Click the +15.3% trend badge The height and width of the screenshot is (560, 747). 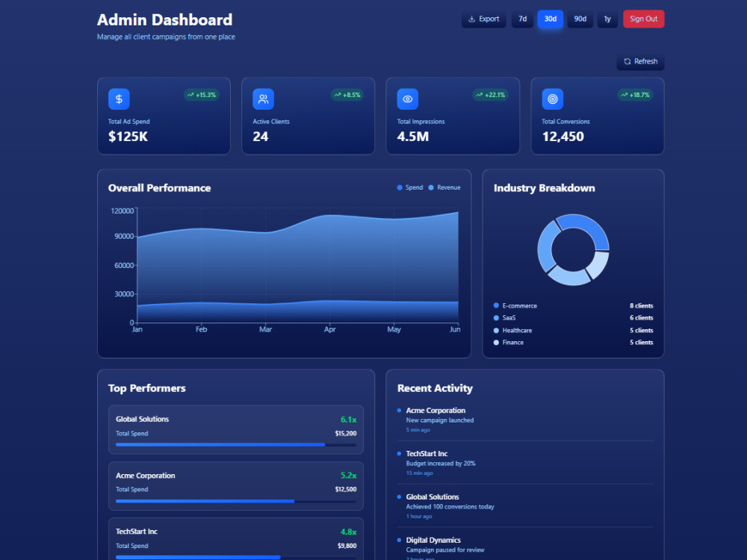pos(201,95)
